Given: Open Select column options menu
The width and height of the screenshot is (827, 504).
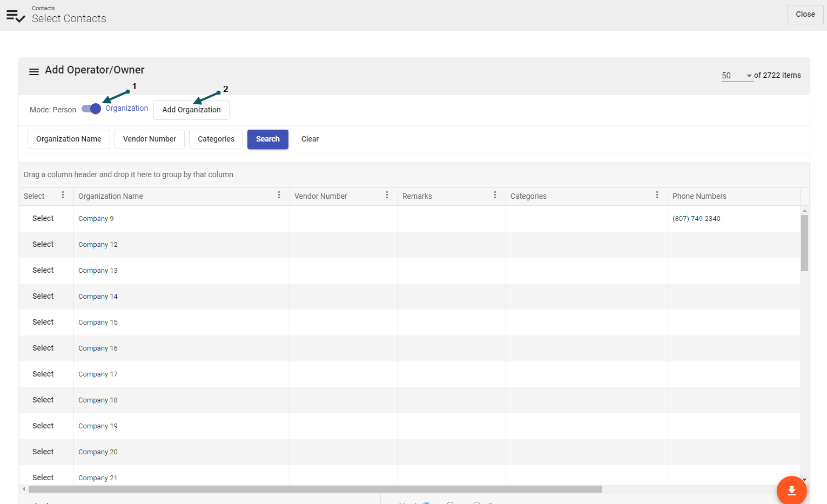Looking at the screenshot, I should 63,195.
